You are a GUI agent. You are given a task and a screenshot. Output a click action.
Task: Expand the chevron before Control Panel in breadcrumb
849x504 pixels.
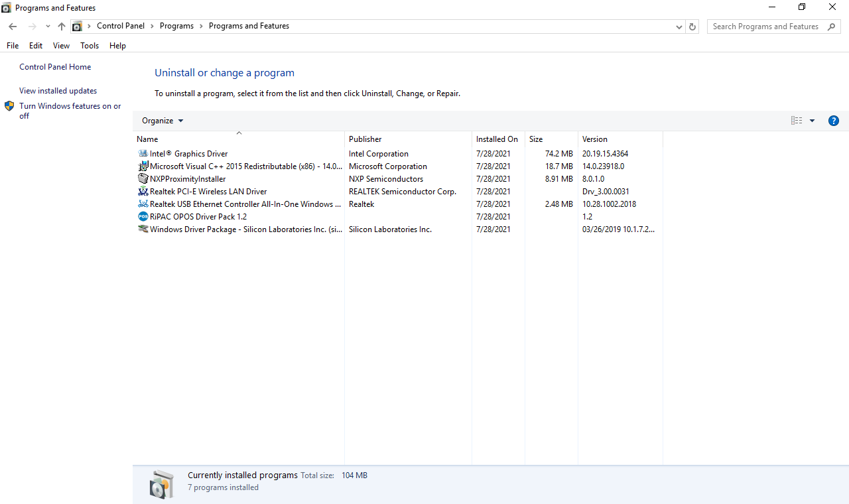[x=90, y=27]
